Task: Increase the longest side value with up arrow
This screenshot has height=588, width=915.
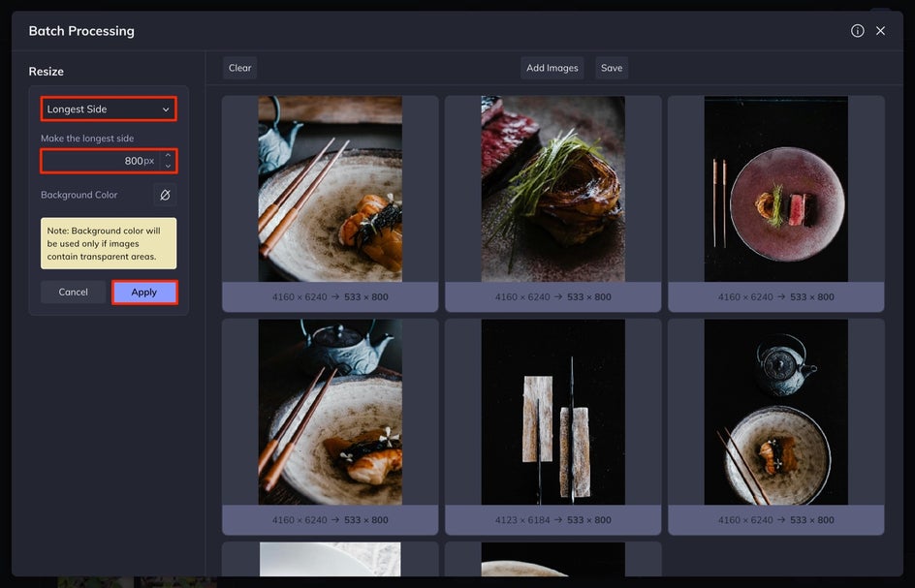Action: (168, 155)
